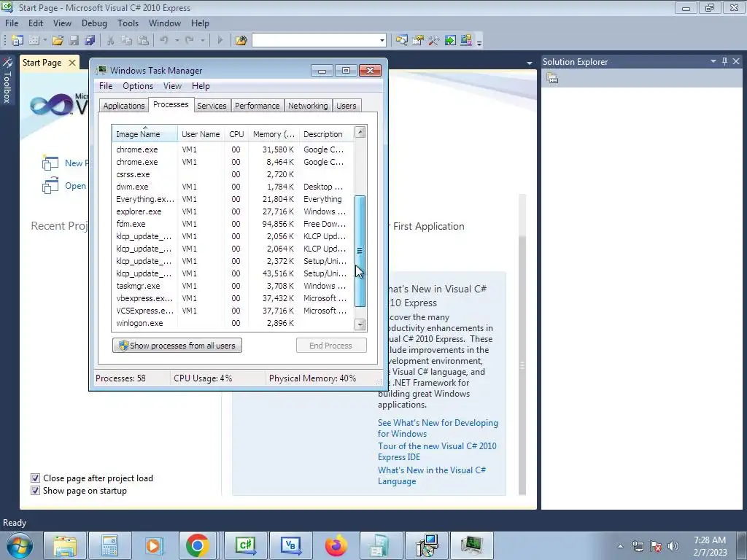This screenshot has height=560, width=747.
Task: Open the Toolbox side panel
Action: (7, 80)
